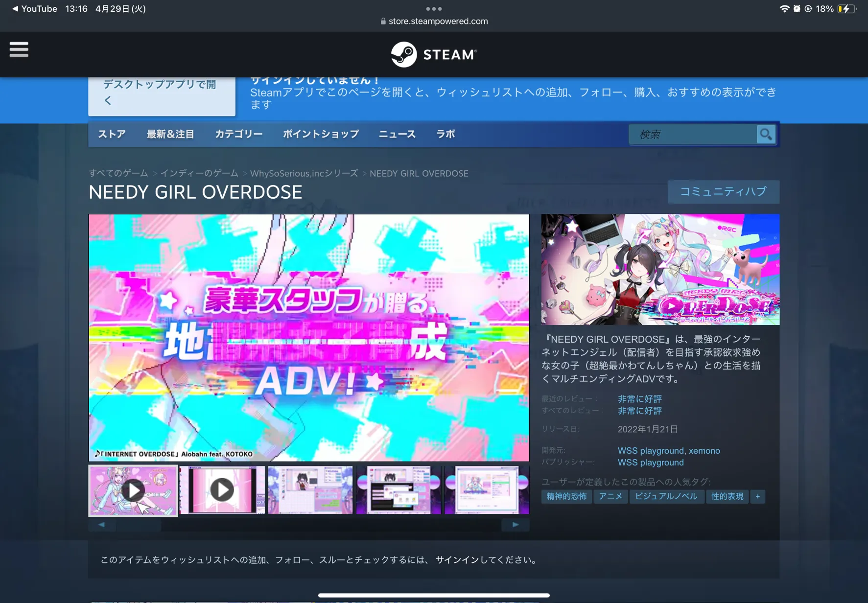Viewport: 868px width, 603px height.
Task: Click the game header capsule image
Action: [660, 270]
